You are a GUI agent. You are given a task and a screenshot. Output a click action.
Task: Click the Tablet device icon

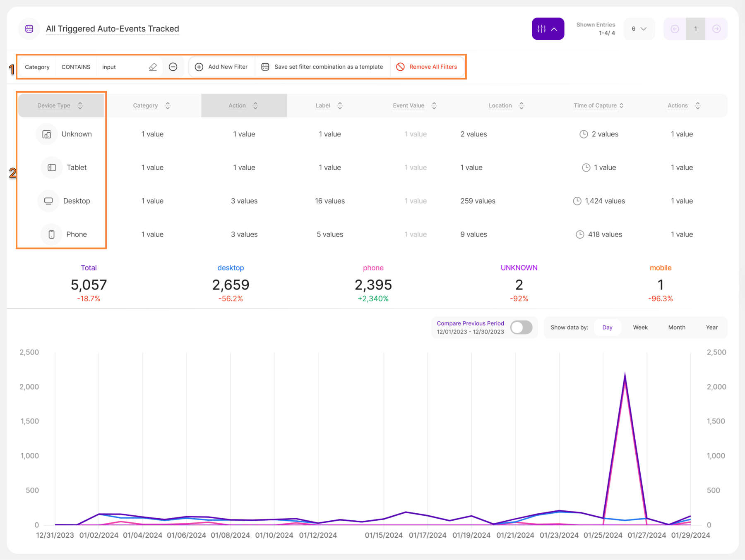52,168
